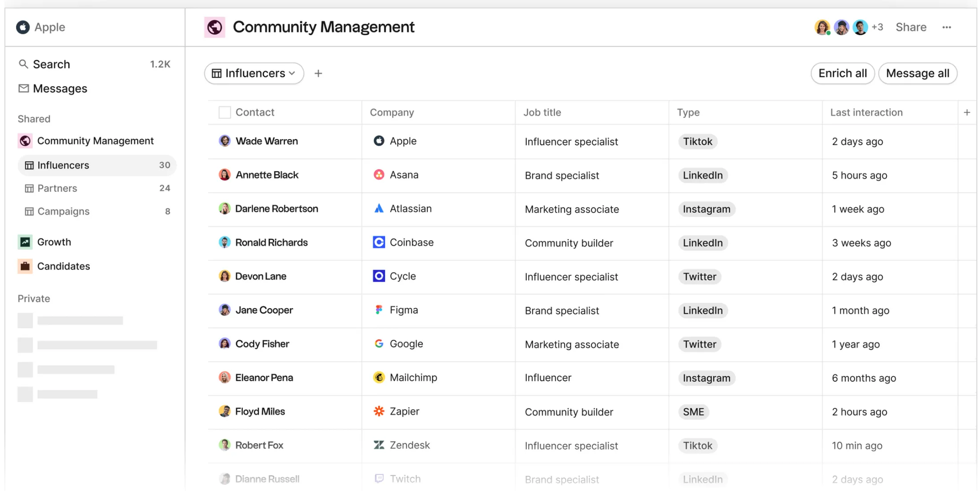Image resolution: width=980 pixels, height=491 pixels.
Task: Click the Message all button
Action: [x=918, y=73]
